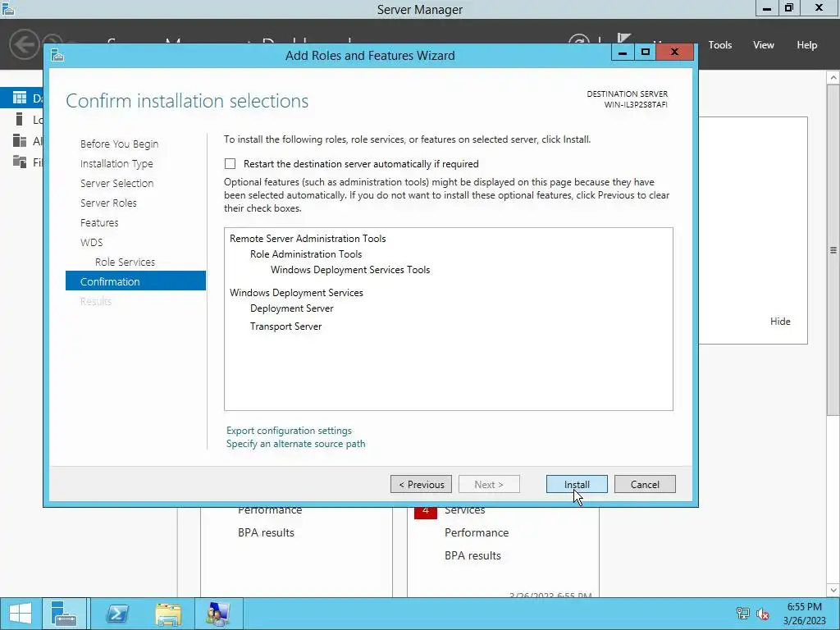Select Installation Type step
The image size is (840, 630).
click(x=116, y=163)
